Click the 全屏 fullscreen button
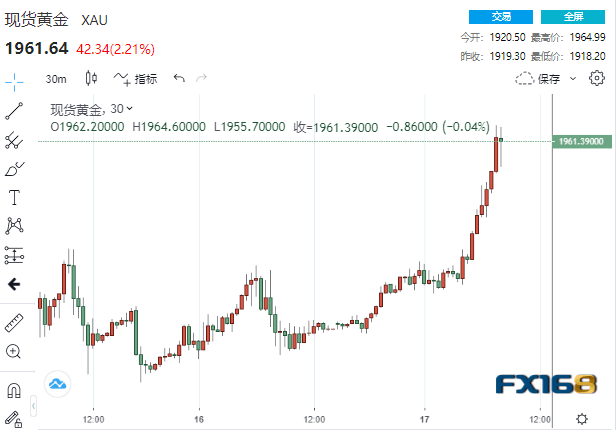 574,17
